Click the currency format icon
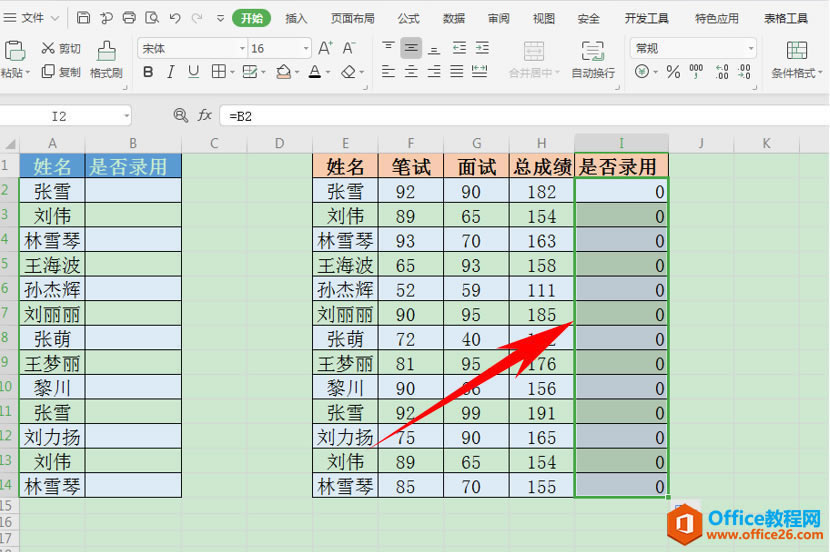This screenshot has height=552, width=830. click(642, 71)
